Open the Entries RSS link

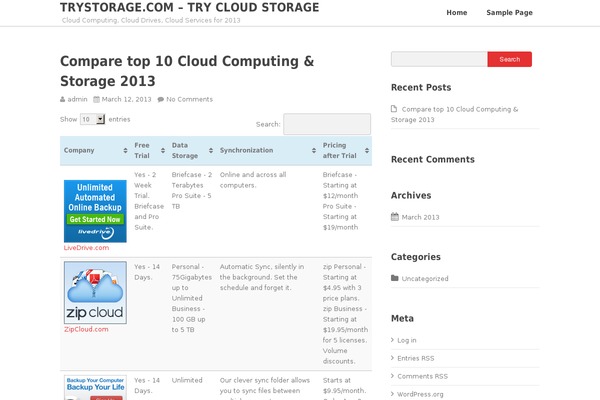(416, 358)
